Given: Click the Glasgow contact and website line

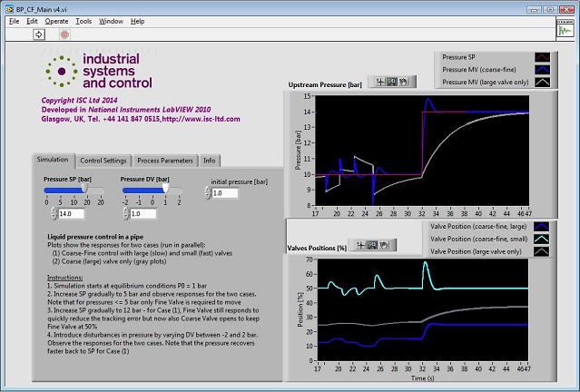Looking at the screenshot, I should coord(141,119).
